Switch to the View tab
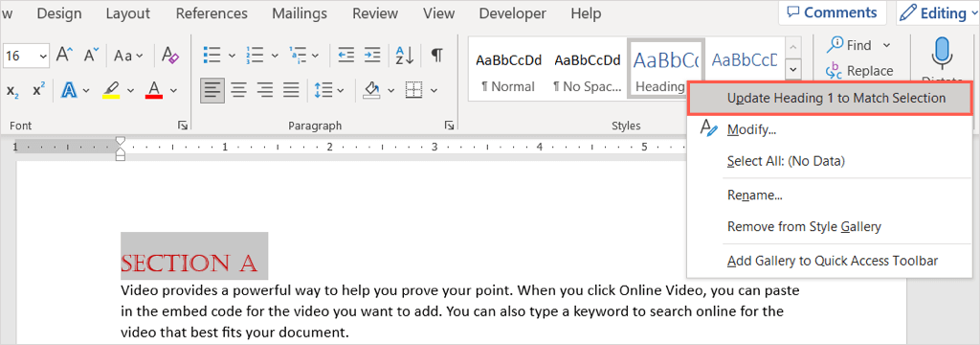Screen dimensions: 980x345 pos(438,13)
